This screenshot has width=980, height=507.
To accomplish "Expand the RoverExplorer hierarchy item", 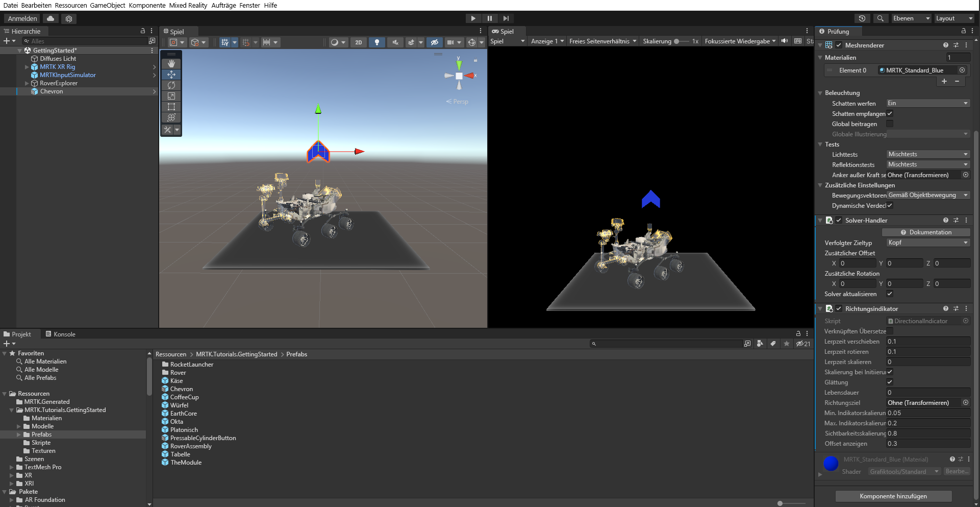I will [27, 83].
